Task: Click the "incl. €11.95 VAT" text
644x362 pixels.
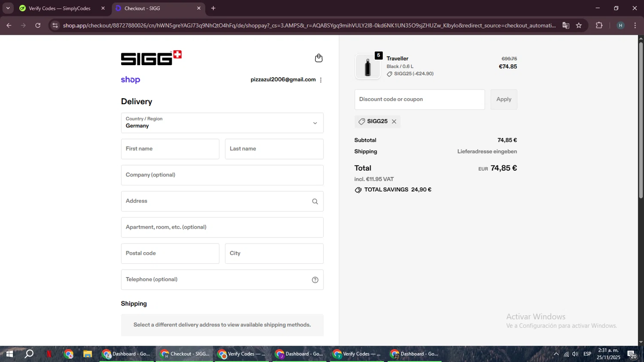Action: (374, 179)
